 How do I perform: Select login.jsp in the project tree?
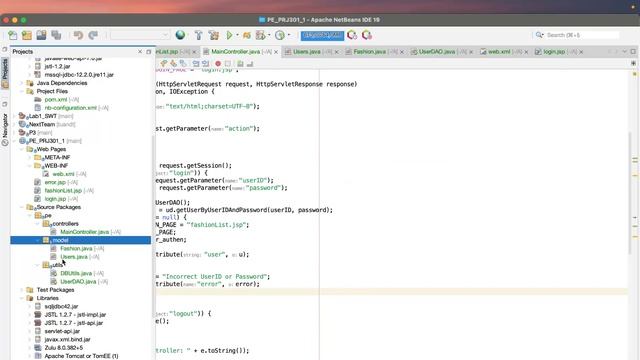click(x=55, y=199)
